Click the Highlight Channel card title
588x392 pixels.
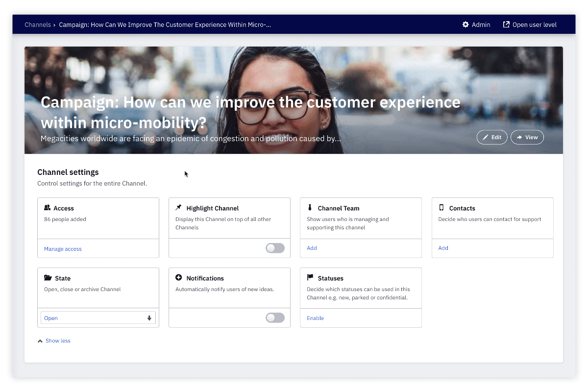(x=213, y=208)
